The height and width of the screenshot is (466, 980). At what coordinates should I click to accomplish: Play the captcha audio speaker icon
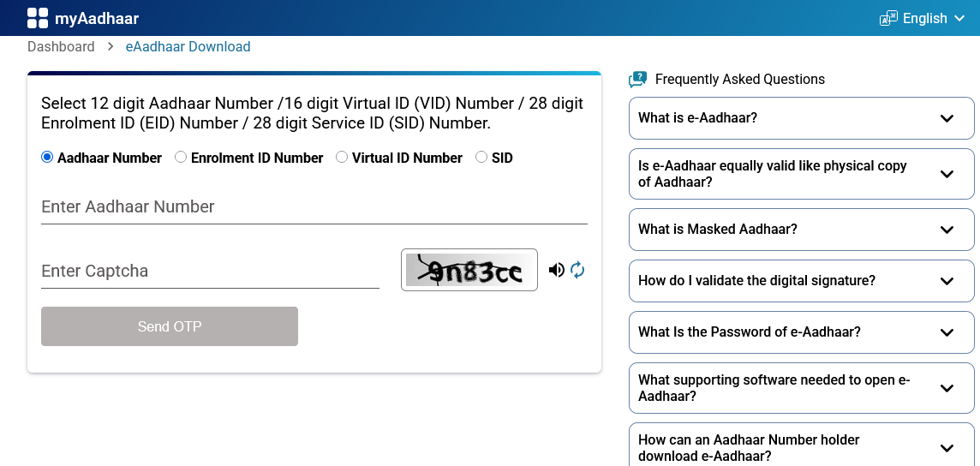pyautogui.click(x=557, y=271)
